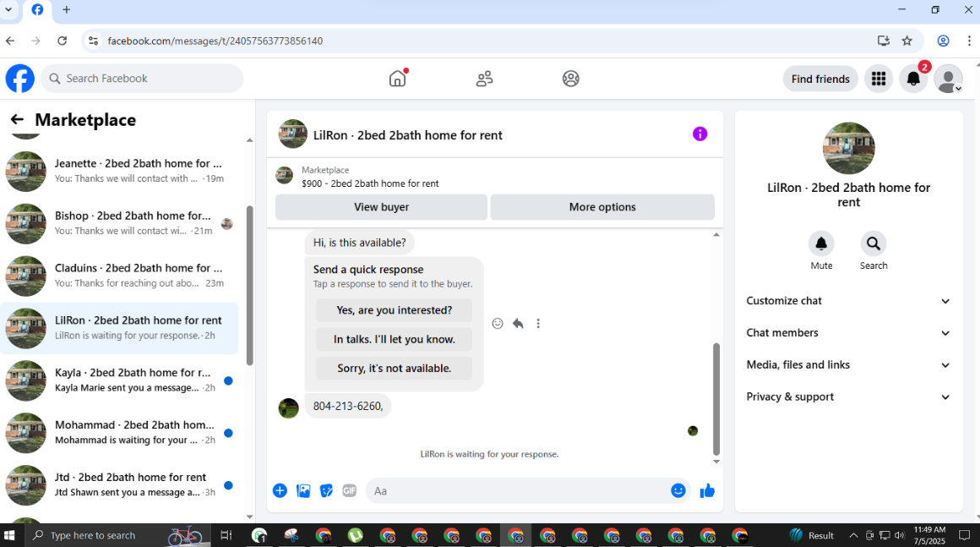Click the Type here to search taskbar box
The width and height of the screenshot is (980, 547).
119,535
